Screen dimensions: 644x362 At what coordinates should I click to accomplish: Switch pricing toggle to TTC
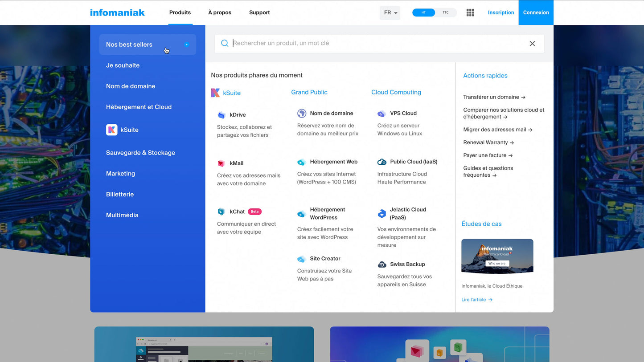coord(446,12)
